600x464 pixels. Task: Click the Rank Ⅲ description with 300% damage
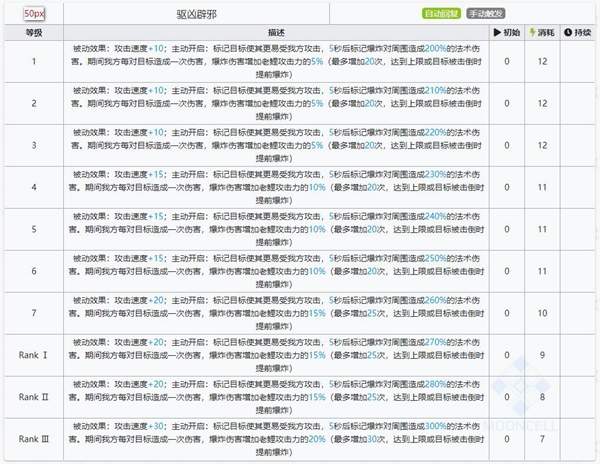pos(276,439)
